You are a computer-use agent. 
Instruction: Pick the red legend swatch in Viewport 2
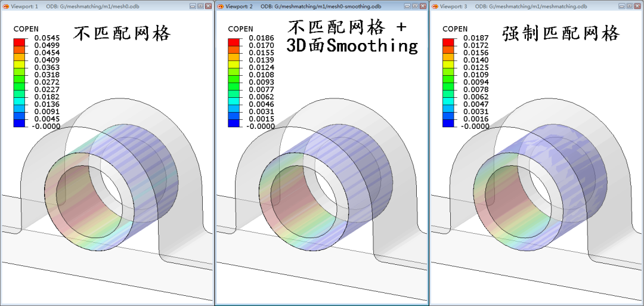click(x=233, y=42)
